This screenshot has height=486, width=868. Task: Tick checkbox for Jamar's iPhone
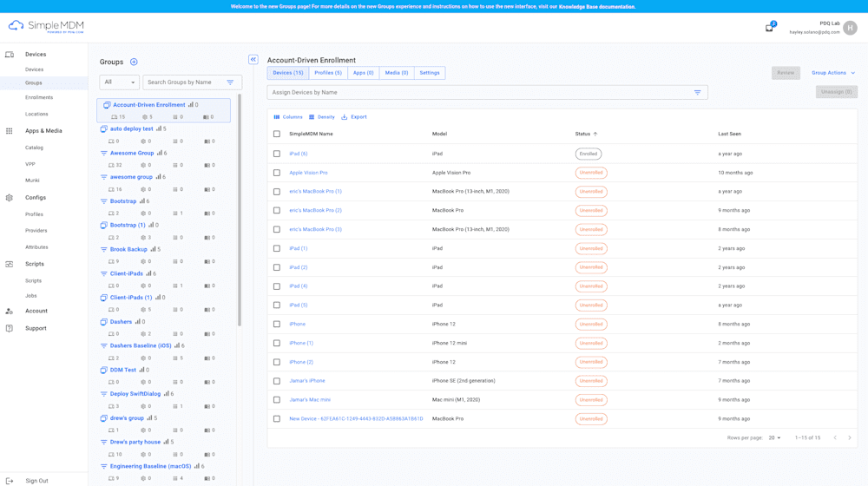tap(277, 381)
